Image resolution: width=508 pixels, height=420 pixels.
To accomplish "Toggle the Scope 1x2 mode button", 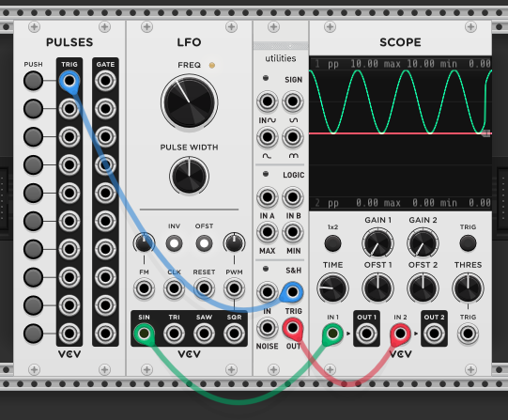I will (332, 243).
